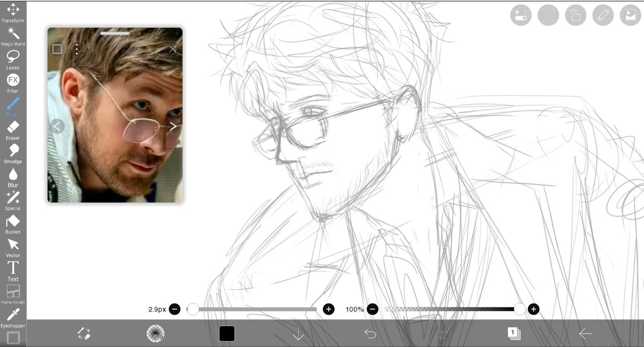Hide toolbar with the down arrow
Viewport: 644px width, 347px height.
(298, 334)
